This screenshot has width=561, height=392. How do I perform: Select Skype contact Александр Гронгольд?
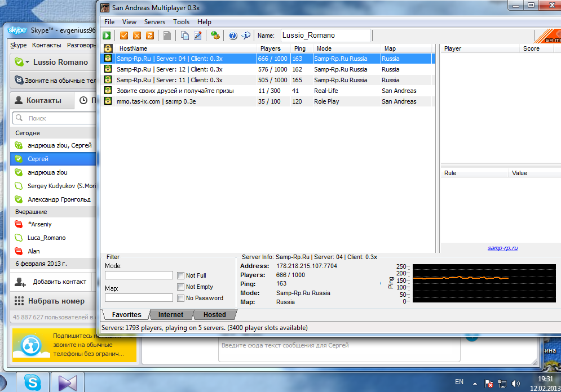(x=54, y=199)
